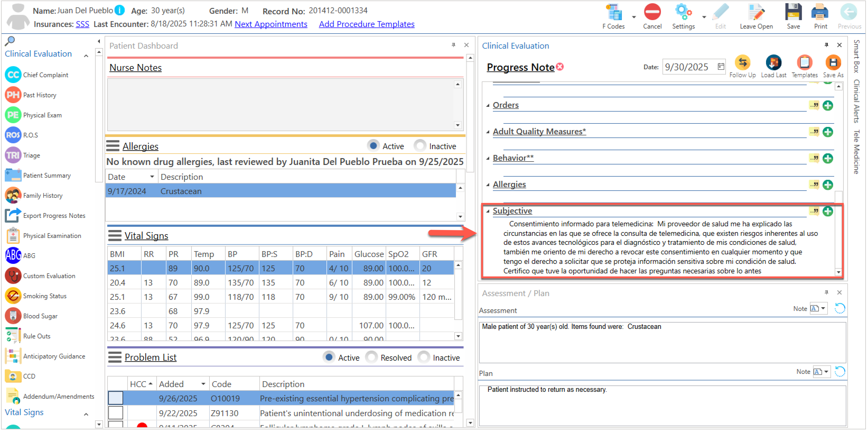Open the Settings gear icon
The image size is (868, 432).
[x=684, y=13]
